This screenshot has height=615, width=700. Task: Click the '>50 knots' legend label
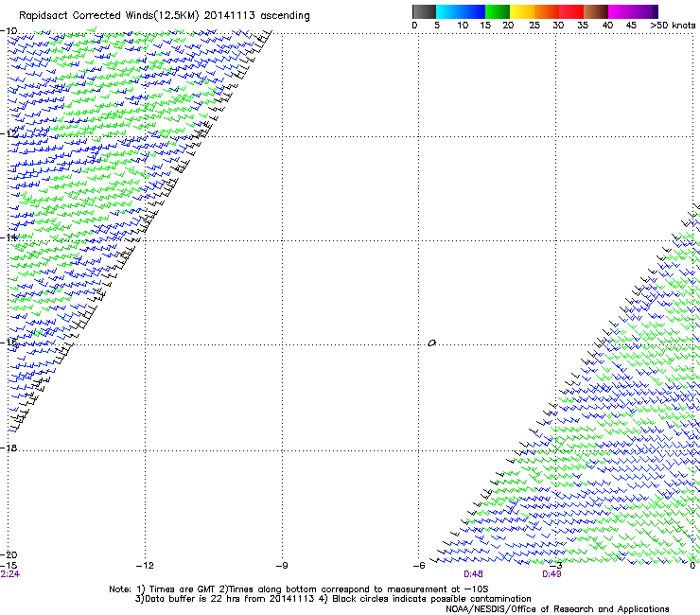tap(673, 26)
